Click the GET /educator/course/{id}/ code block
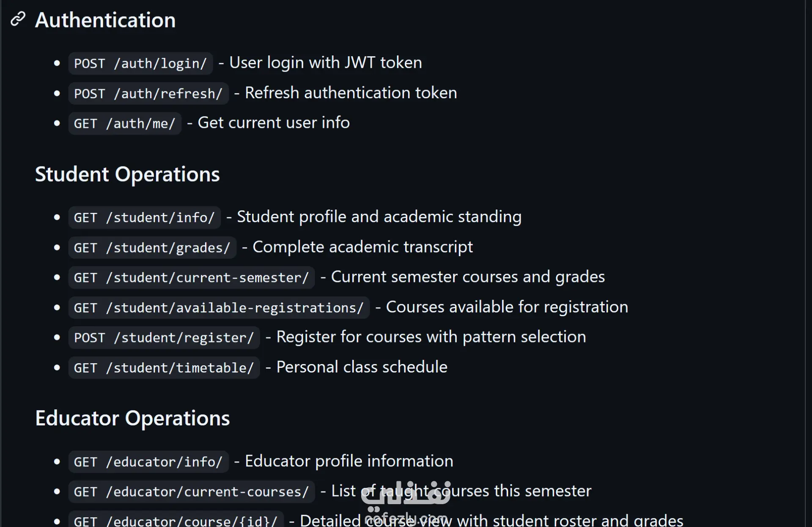This screenshot has height=527, width=812. (x=176, y=521)
